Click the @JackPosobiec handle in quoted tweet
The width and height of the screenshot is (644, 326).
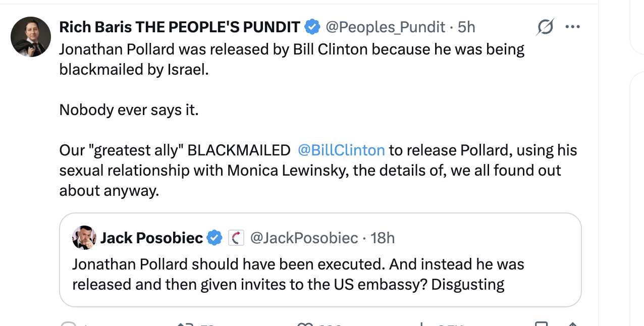[304, 237]
